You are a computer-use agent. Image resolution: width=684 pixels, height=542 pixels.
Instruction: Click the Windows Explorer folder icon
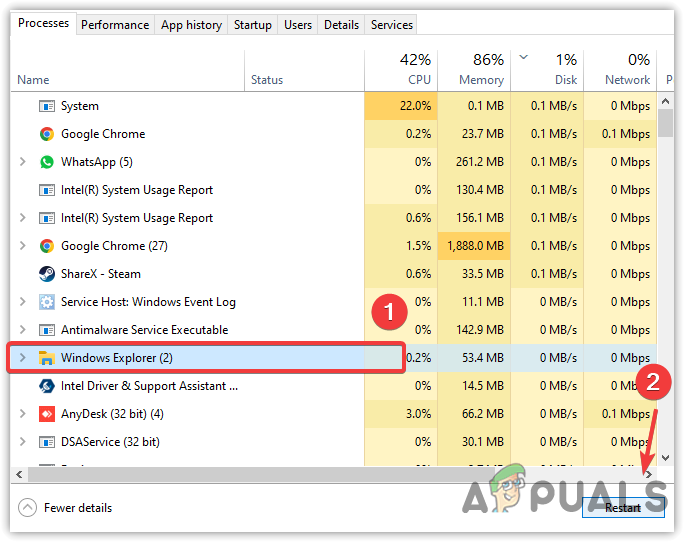(47, 358)
